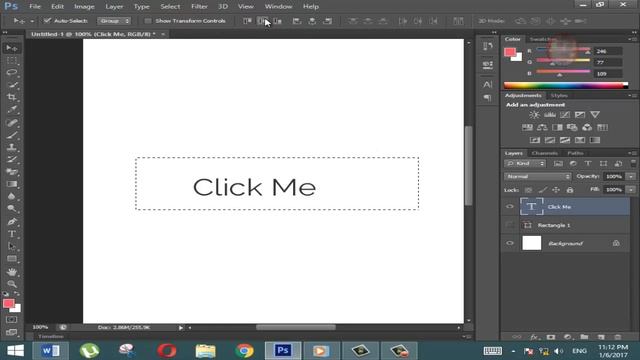Click Align top edges icon
Viewport: 640px width, 360px height.
(x=247, y=21)
